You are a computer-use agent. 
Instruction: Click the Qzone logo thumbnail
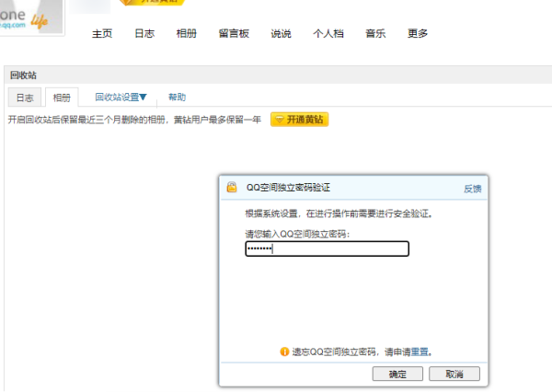(31, 17)
